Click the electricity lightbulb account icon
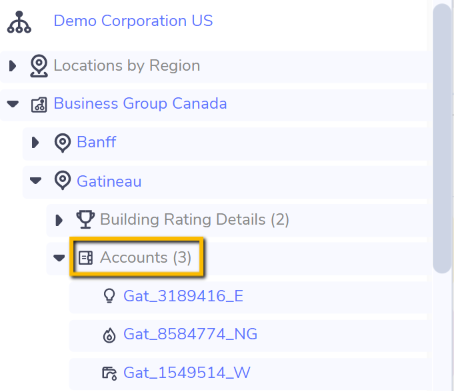The image size is (454, 391). tap(109, 296)
